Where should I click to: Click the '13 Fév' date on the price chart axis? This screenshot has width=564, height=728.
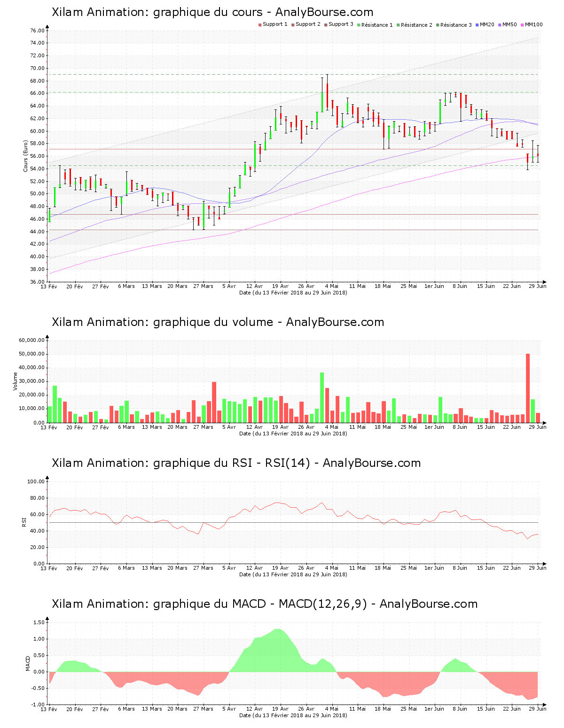point(49,286)
